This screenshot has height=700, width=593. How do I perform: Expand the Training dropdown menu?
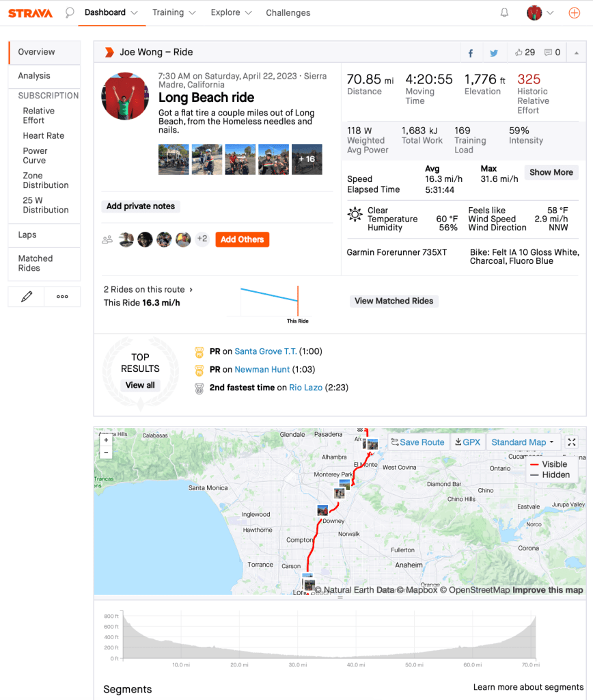click(x=175, y=12)
